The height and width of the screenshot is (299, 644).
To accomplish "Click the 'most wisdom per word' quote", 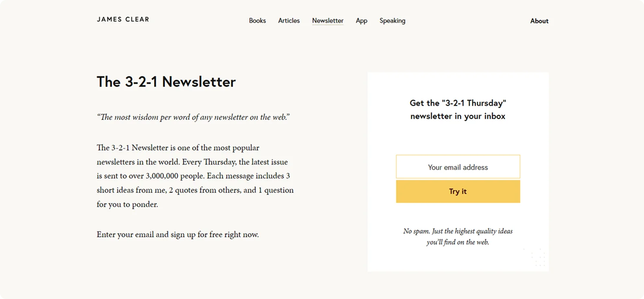I will coord(193,117).
